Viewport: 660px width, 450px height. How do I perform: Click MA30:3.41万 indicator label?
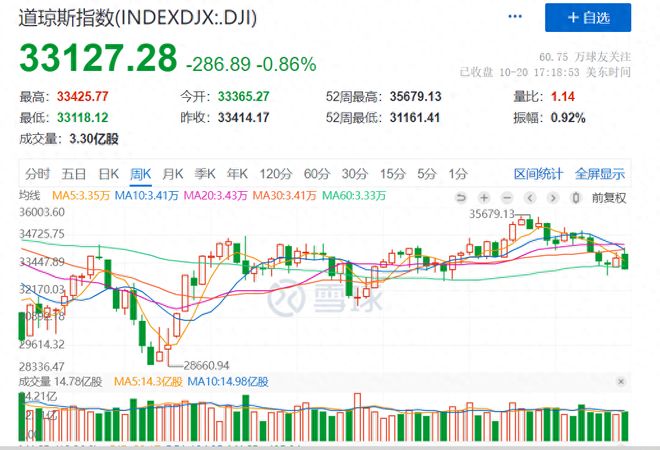click(x=284, y=196)
